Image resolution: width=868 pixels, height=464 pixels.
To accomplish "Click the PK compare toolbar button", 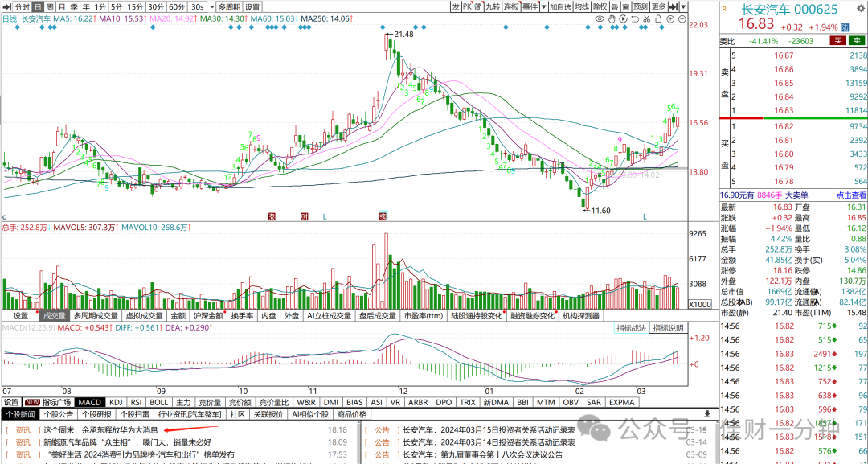I will (467, 6).
